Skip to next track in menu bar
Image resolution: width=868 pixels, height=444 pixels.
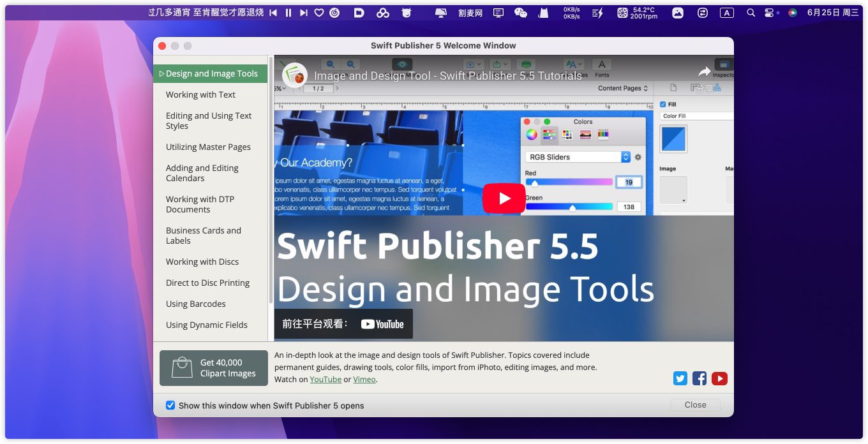point(304,13)
